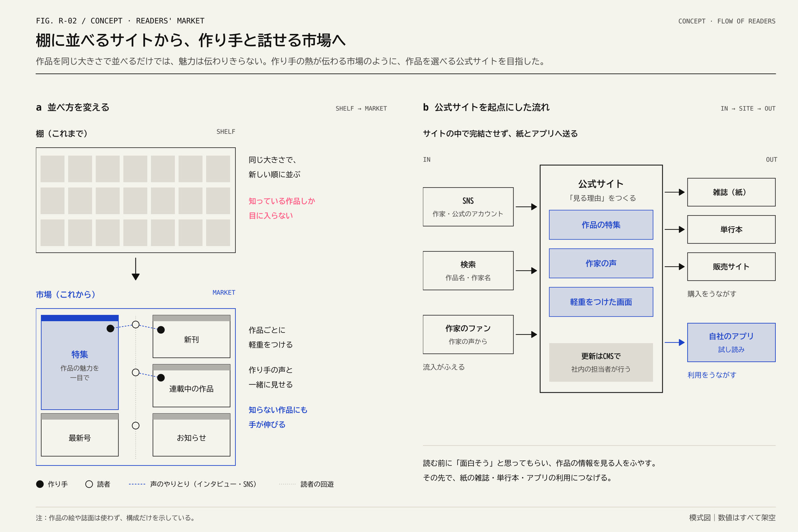The image size is (798, 532).
Task: Click the arrow from SNS to 公式サイト
Action: (x=526, y=207)
